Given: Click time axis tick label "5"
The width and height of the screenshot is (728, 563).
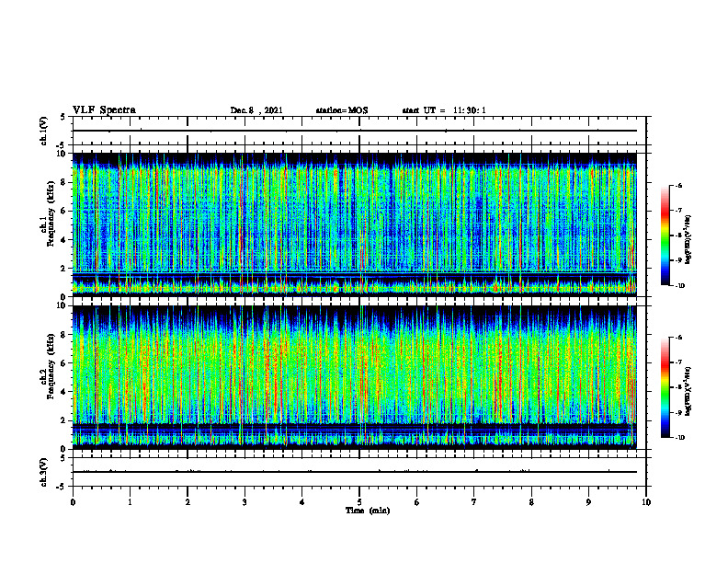Looking at the screenshot, I should pos(359,502).
